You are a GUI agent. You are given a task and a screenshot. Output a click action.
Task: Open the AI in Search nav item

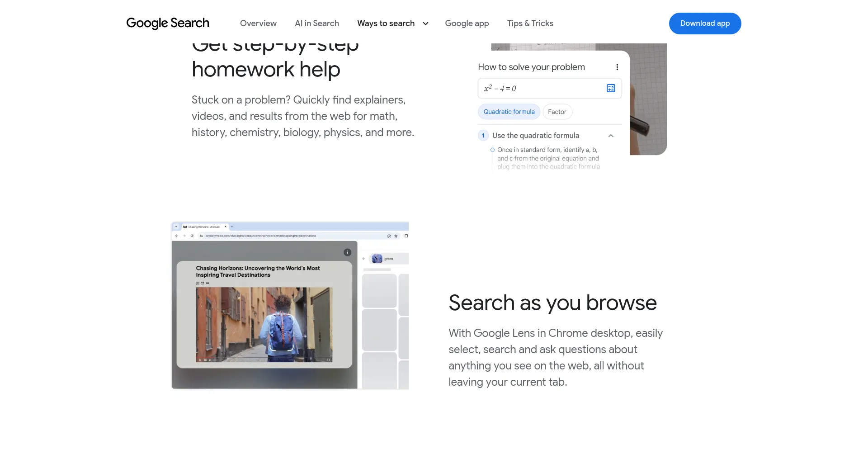click(317, 23)
